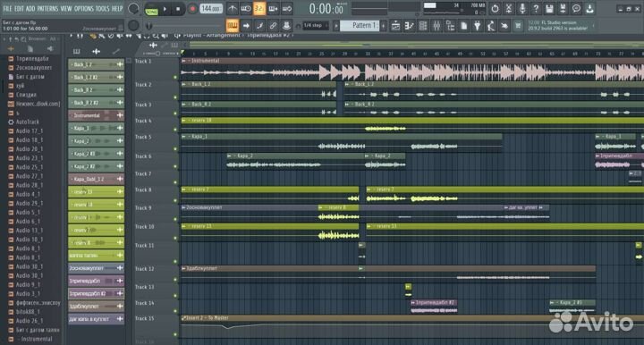Open the plugin picker plug icon
The width and height of the screenshot is (644, 345).
point(478,26)
